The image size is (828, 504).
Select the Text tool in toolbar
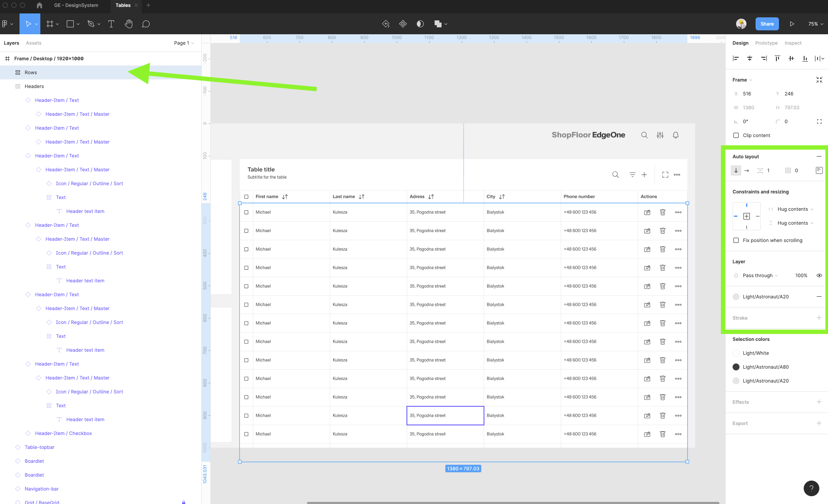pos(111,24)
